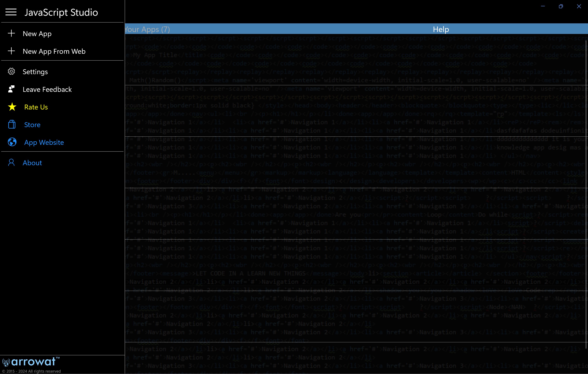Click the About user icon
The width and height of the screenshot is (588, 374).
click(x=11, y=162)
